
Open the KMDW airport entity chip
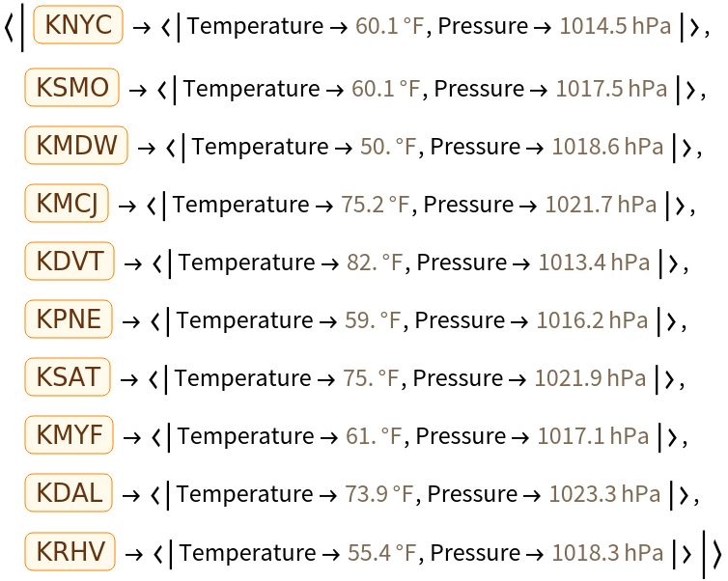(77, 147)
